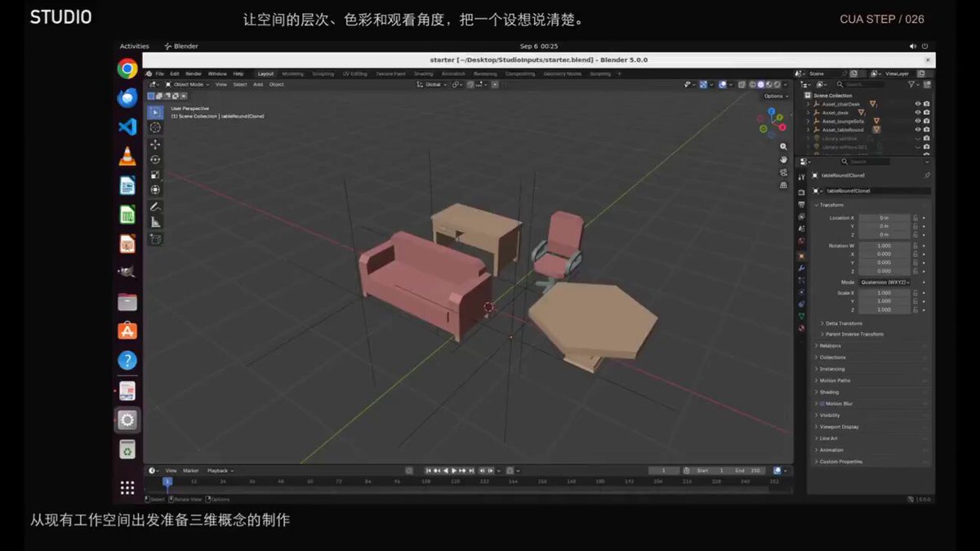The height and width of the screenshot is (551, 980).
Task: Hide Asset_loungeSofa with its eye icon
Action: (x=918, y=121)
